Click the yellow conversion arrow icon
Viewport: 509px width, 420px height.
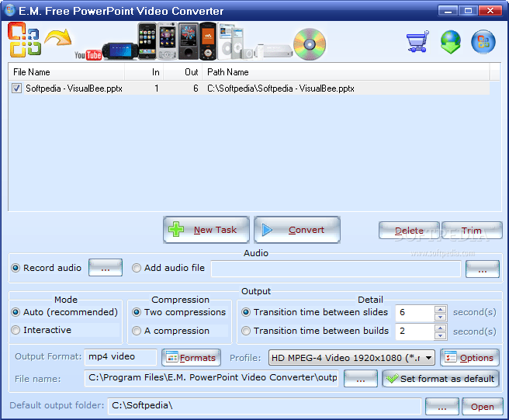58,37
